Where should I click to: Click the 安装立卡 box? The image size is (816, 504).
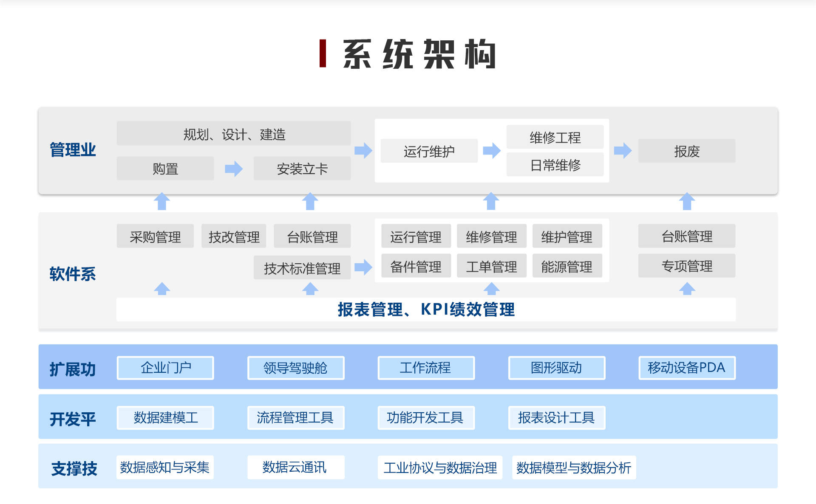(302, 169)
